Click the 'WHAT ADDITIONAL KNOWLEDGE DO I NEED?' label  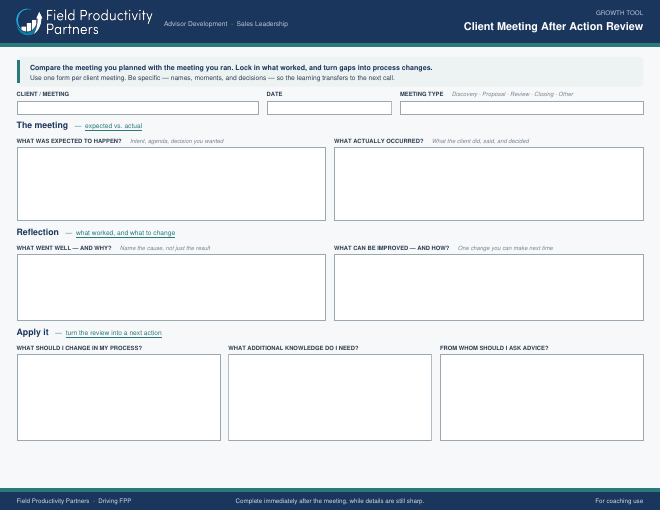point(293,348)
